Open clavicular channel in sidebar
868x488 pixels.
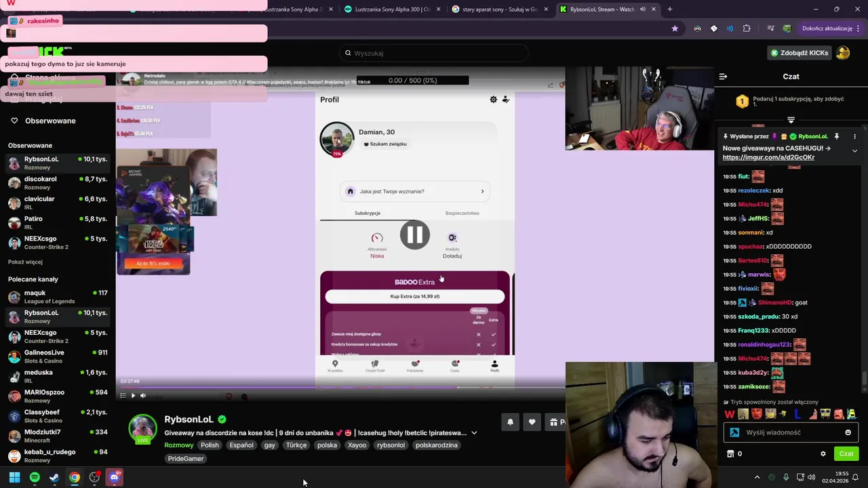pos(58,203)
